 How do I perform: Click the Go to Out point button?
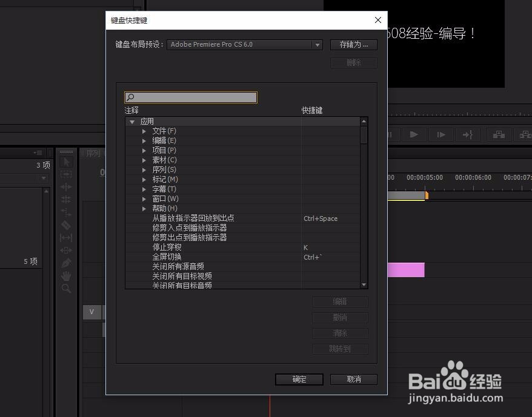click(x=468, y=134)
